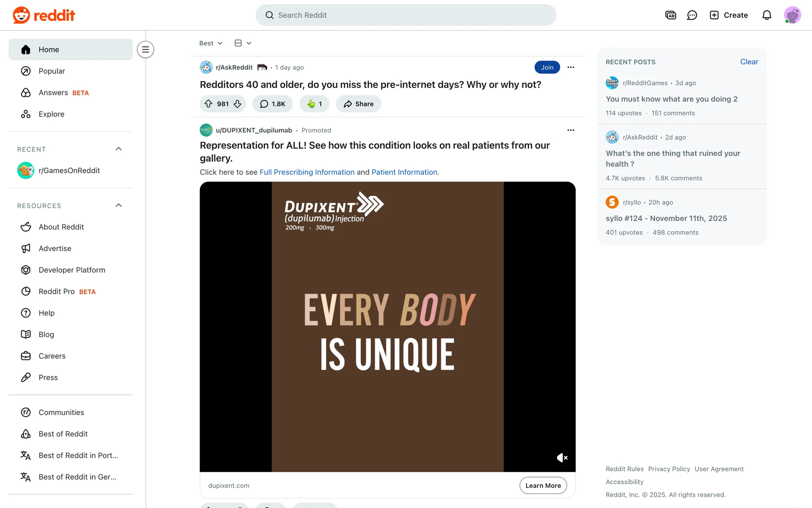Viewport: 812px width, 508px height.
Task: Open the Best sort dropdown
Action: [x=211, y=43]
